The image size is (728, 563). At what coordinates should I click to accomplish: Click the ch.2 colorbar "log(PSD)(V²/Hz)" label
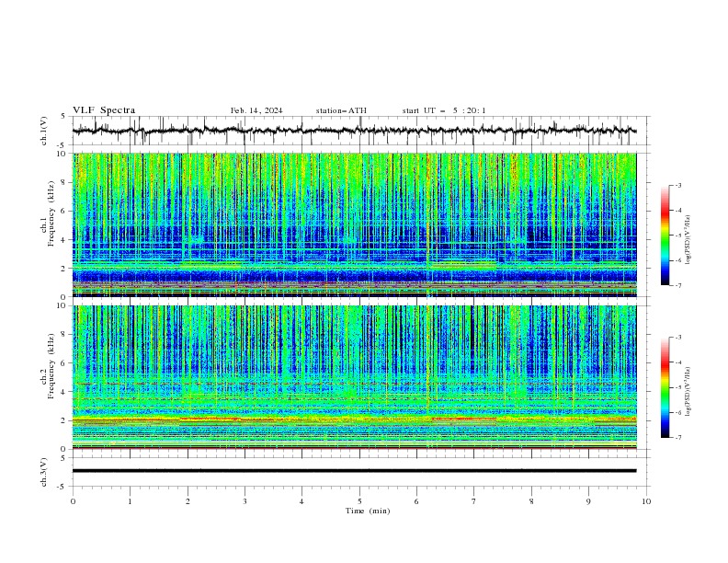688,392
